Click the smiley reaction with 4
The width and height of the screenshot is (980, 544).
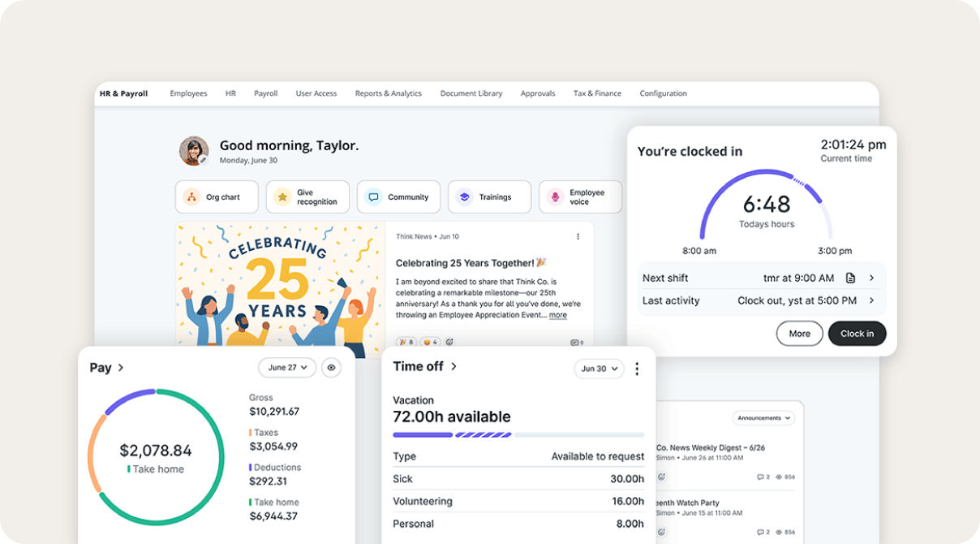tap(430, 342)
